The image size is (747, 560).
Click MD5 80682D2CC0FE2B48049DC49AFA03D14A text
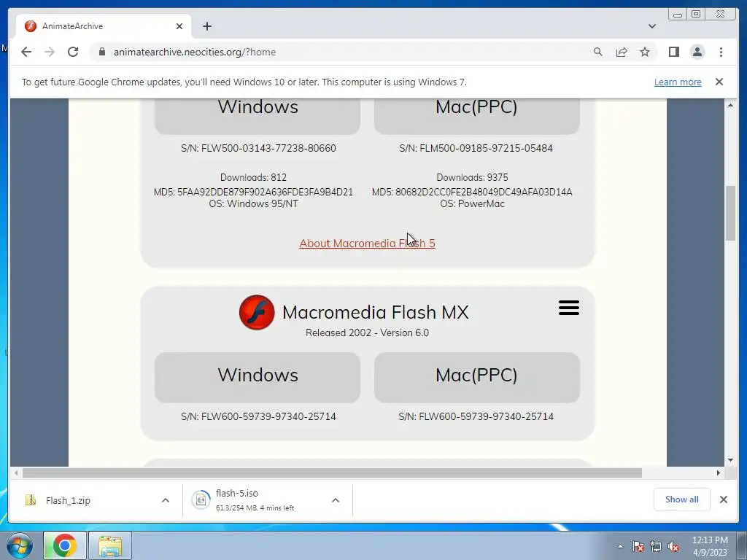(472, 192)
